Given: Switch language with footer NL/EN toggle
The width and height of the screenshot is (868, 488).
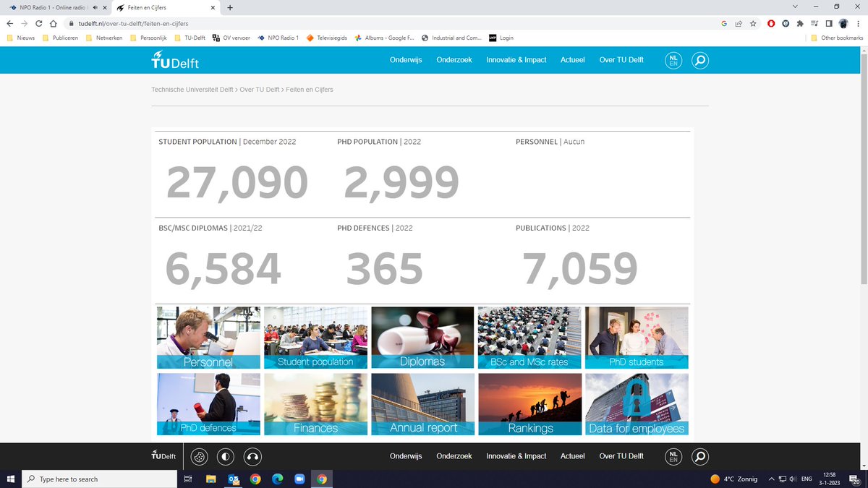Looking at the screenshot, I should [x=673, y=457].
